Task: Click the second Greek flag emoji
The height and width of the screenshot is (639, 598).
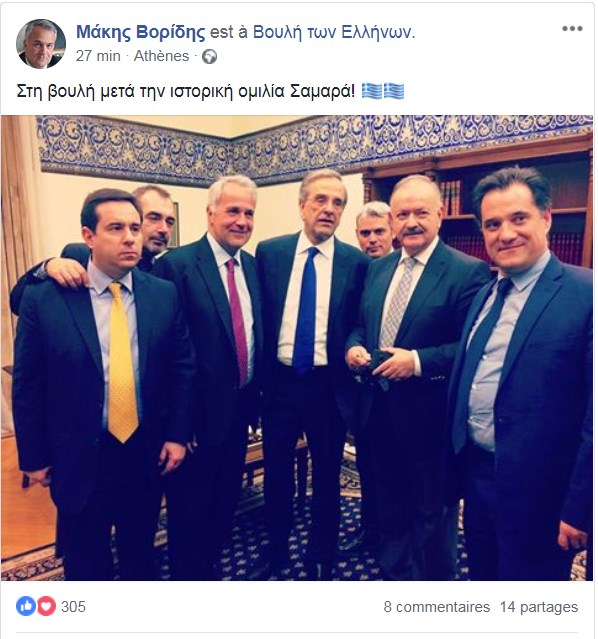Action: 394,91
